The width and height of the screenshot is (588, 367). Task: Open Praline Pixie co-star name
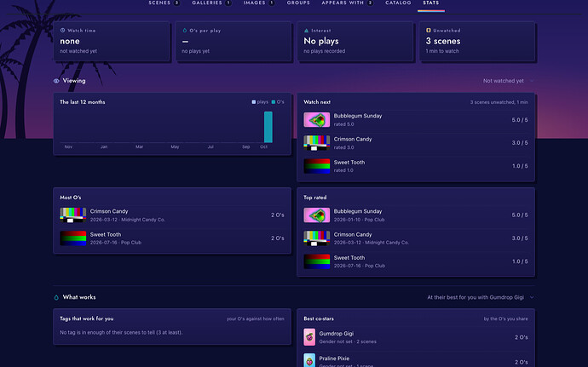tap(334, 358)
